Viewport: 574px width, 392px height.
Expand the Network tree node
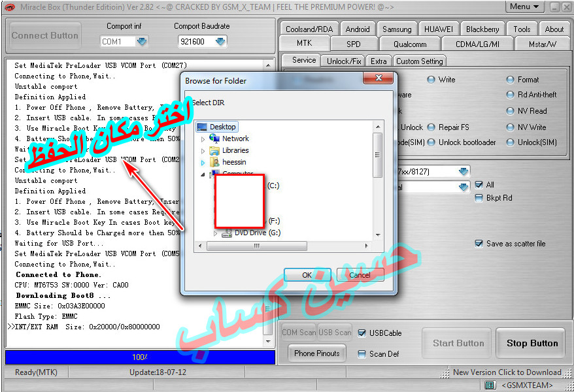[203, 139]
